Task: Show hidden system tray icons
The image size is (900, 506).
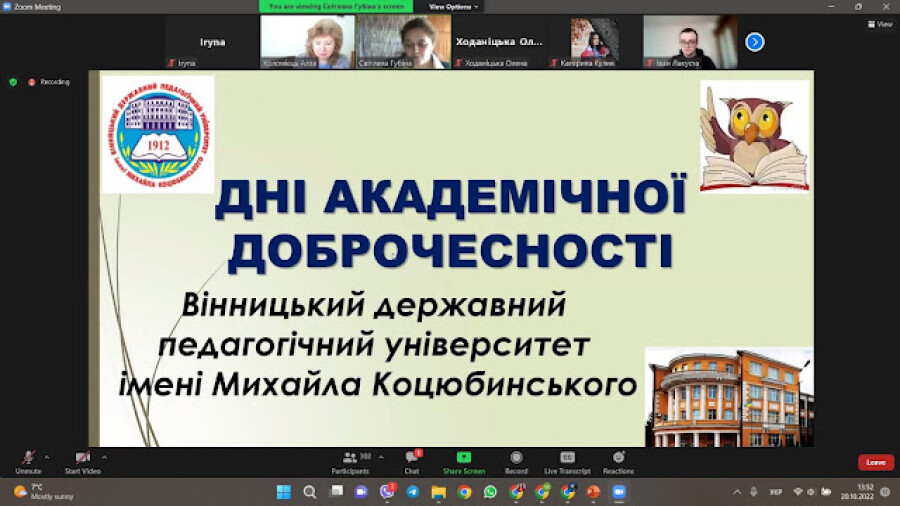Action: tap(738, 492)
